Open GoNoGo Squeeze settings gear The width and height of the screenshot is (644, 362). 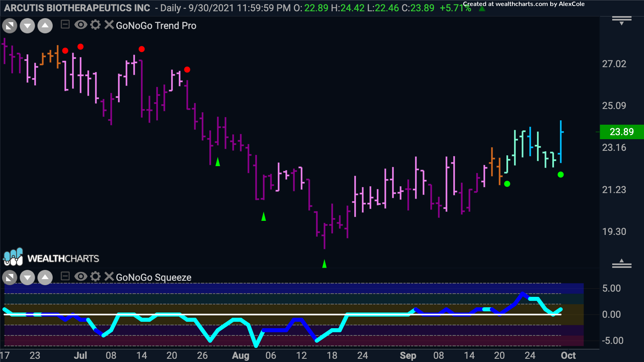click(95, 276)
